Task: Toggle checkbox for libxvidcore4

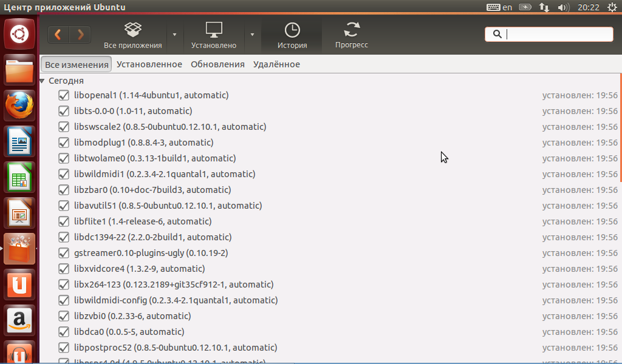Action: click(63, 269)
